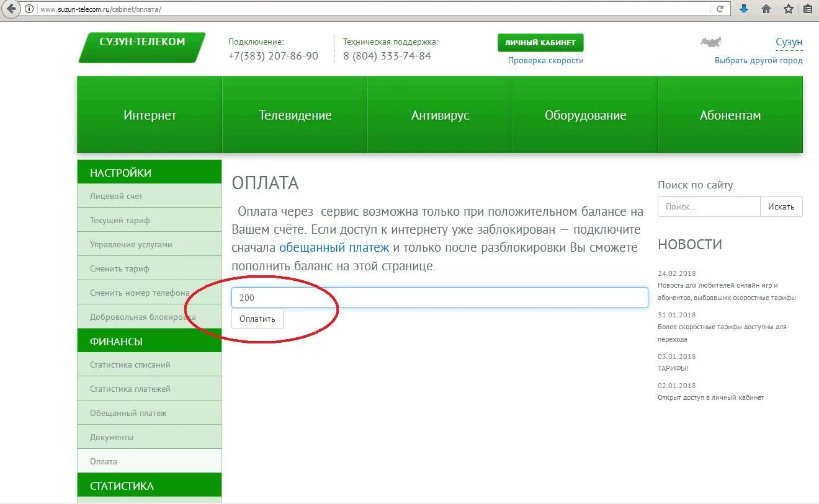Click the ОПЛАТА page heading
Screen dimensions: 819x504
(265, 183)
